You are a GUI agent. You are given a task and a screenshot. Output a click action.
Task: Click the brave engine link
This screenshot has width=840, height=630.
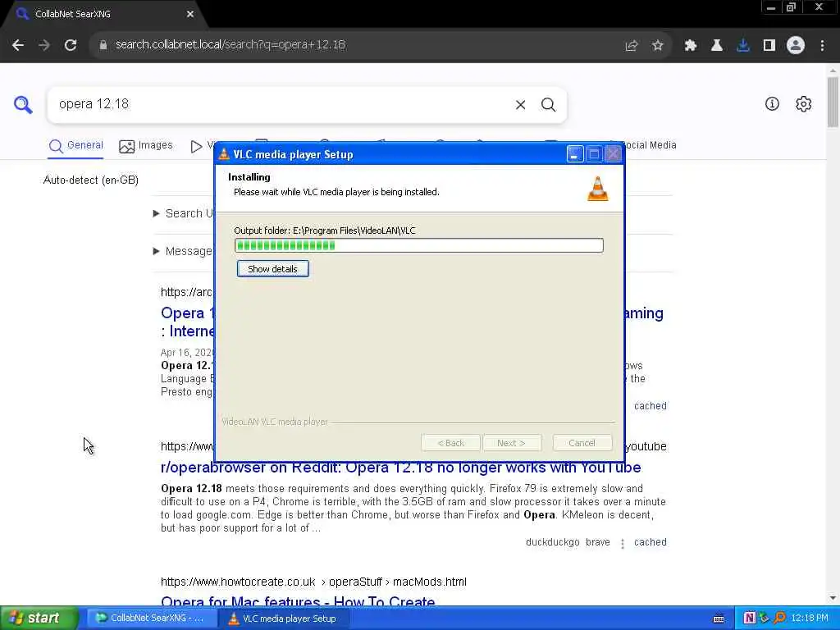pos(598,542)
